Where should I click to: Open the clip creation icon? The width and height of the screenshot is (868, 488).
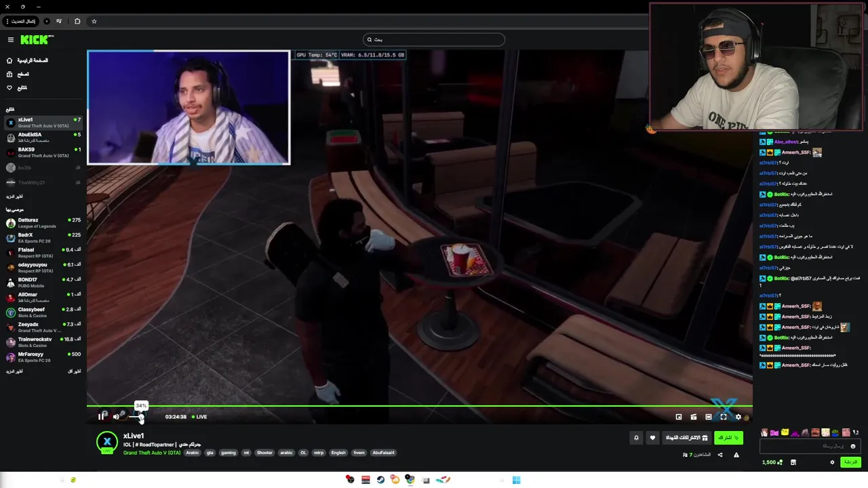(694, 417)
